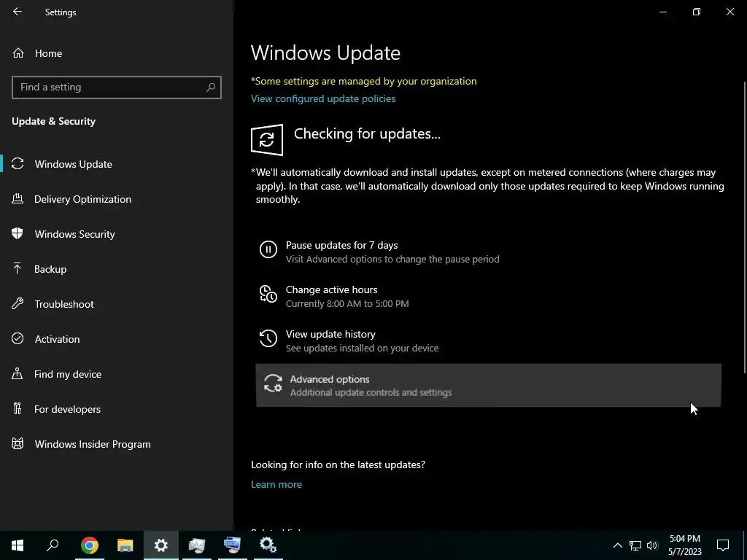Image resolution: width=747 pixels, height=560 pixels.
Task: Click the history icon for View update history
Action: point(268,338)
